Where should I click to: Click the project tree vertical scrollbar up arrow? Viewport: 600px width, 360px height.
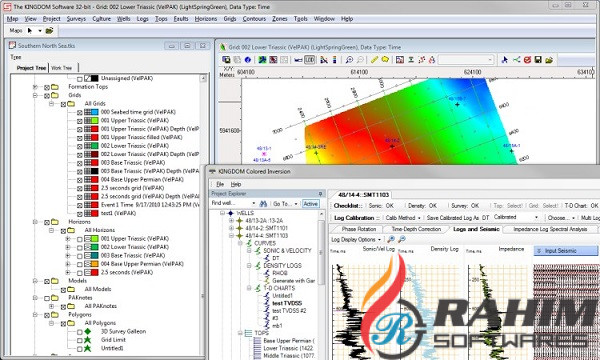203,78
